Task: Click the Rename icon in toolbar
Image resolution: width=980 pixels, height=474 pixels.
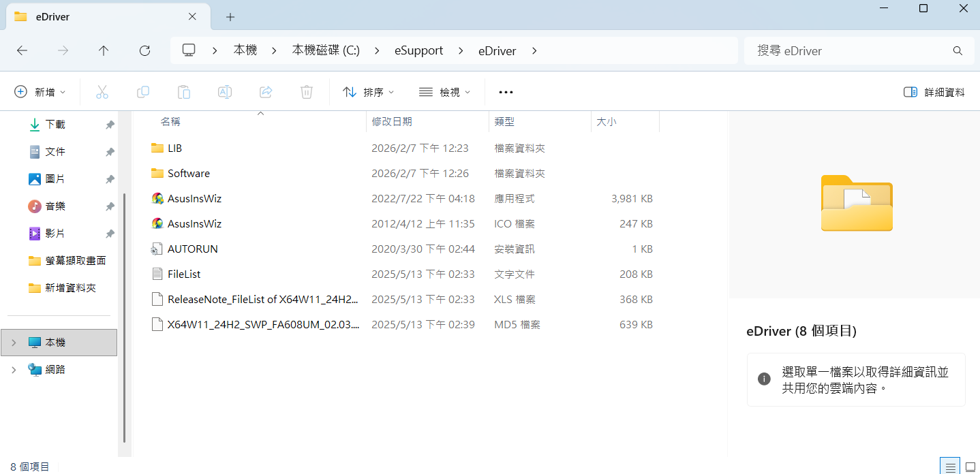Action: pyautogui.click(x=225, y=92)
